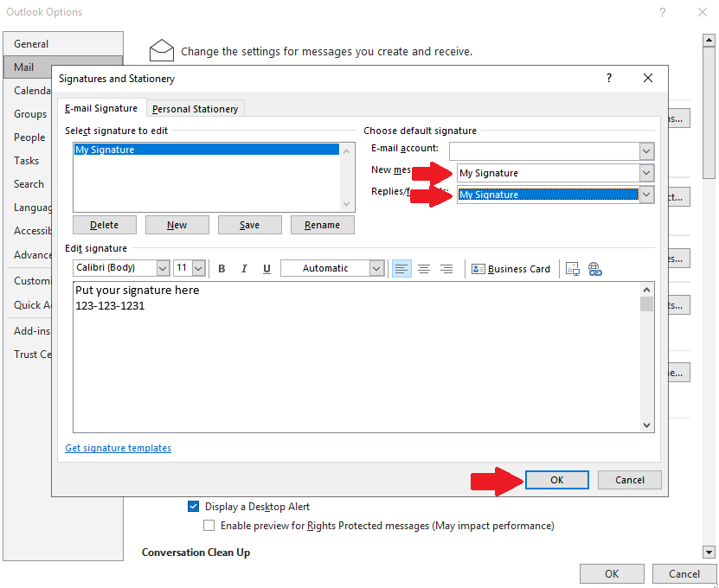
Task: Click the Delete signature button
Action: (105, 225)
